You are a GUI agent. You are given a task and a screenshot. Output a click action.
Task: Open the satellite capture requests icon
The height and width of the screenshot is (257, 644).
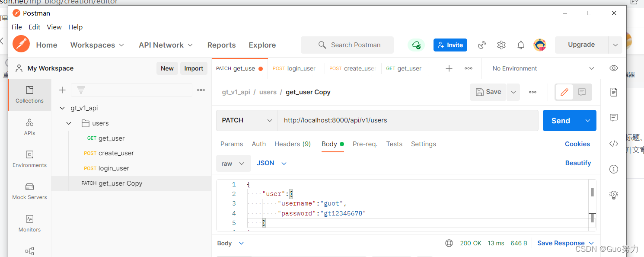[x=482, y=45]
